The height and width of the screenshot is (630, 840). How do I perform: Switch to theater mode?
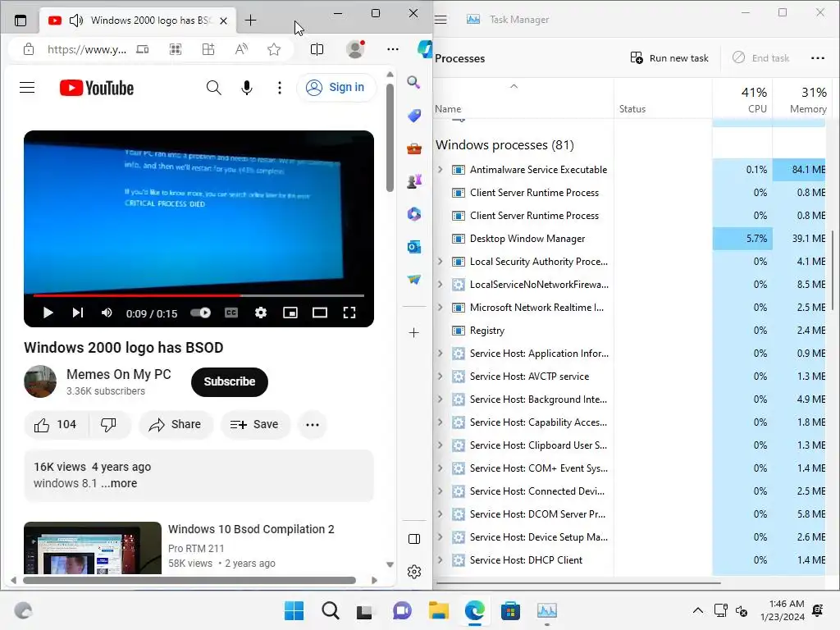320,313
